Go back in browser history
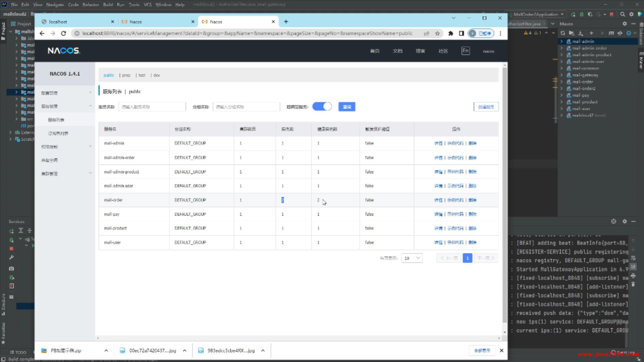644x362 pixels. (x=42, y=33)
